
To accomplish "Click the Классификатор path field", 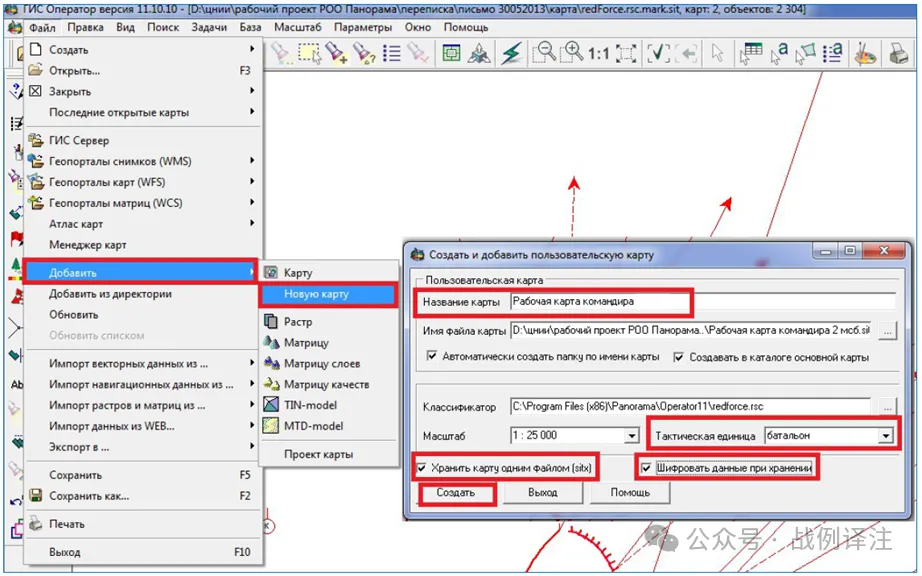I will coord(690,406).
